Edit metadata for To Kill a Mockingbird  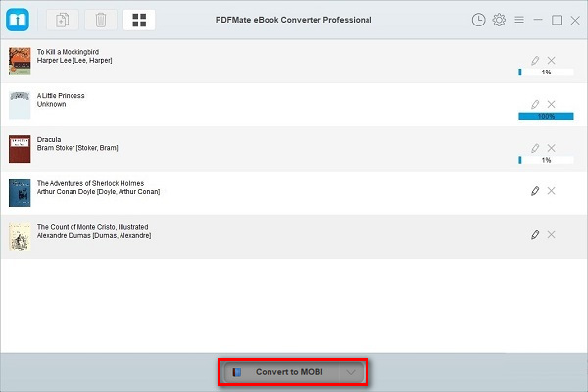pos(535,60)
